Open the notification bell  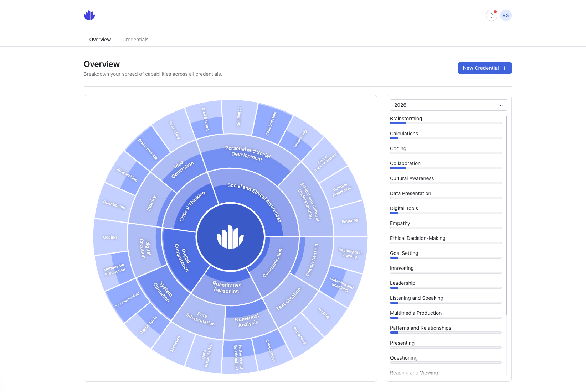pos(491,15)
